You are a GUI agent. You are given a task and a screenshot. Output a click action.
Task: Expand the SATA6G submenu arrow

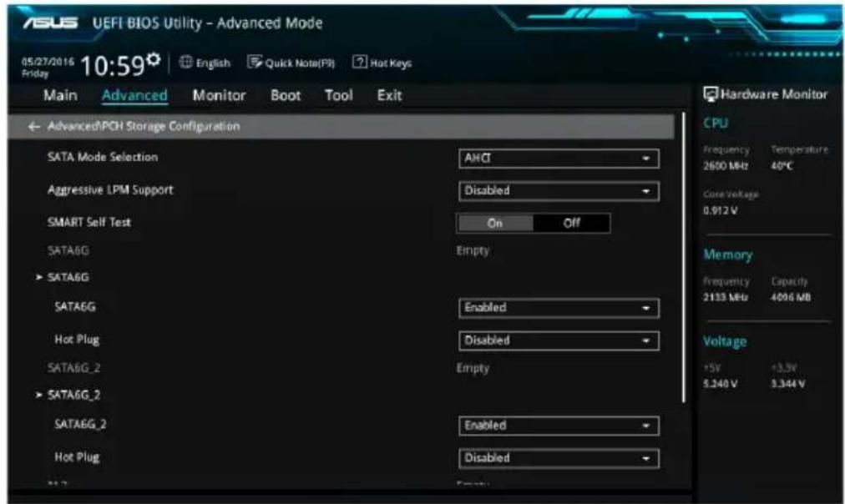point(38,277)
